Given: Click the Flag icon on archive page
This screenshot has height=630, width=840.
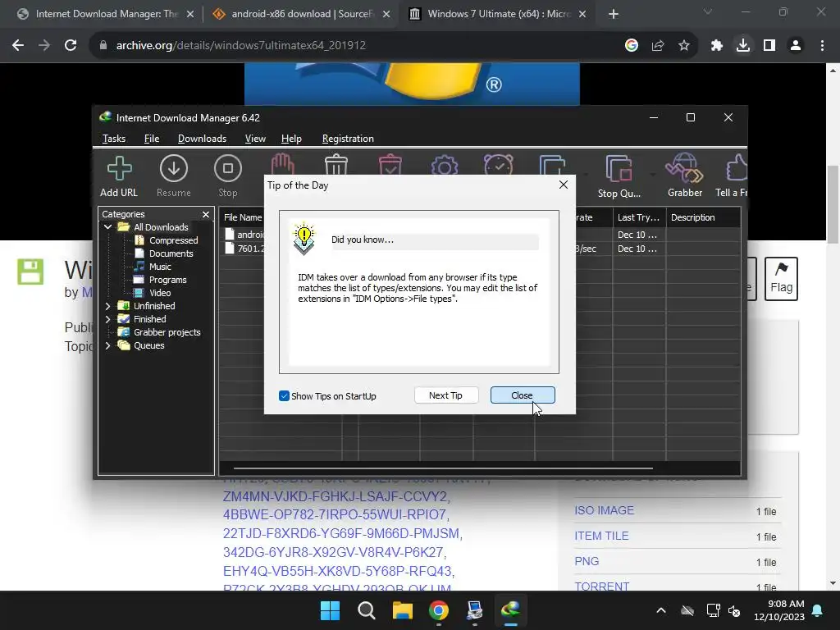Looking at the screenshot, I should (781, 279).
